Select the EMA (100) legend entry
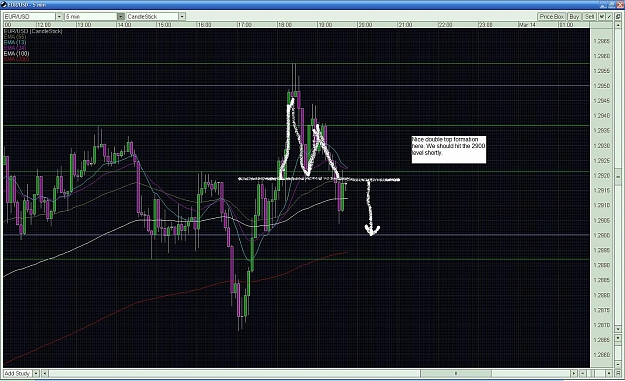 (16, 53)
